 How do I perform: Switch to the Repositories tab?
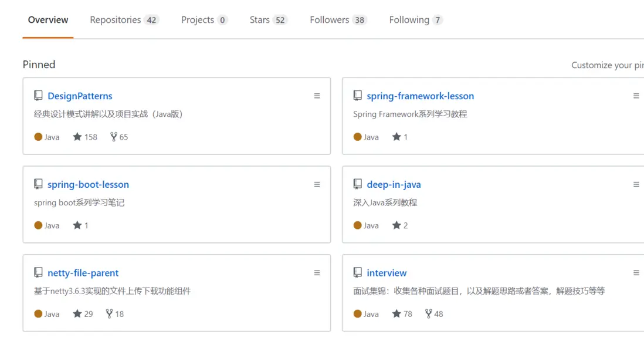[x=124, y=20]
